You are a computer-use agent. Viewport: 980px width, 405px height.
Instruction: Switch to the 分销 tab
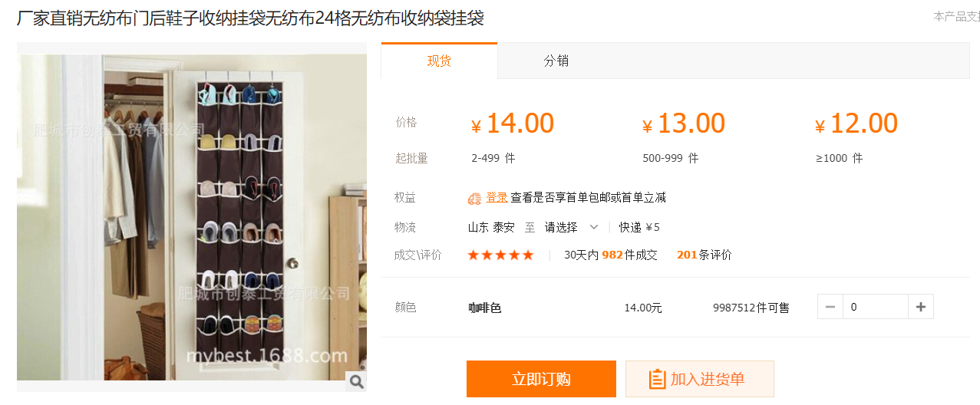point(556,61)
